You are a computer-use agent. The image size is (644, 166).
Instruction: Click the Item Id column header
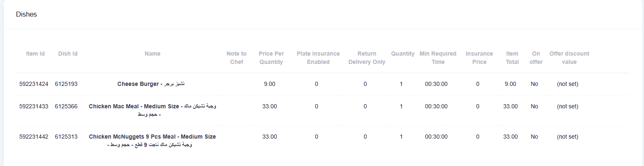tap(35, 54)
